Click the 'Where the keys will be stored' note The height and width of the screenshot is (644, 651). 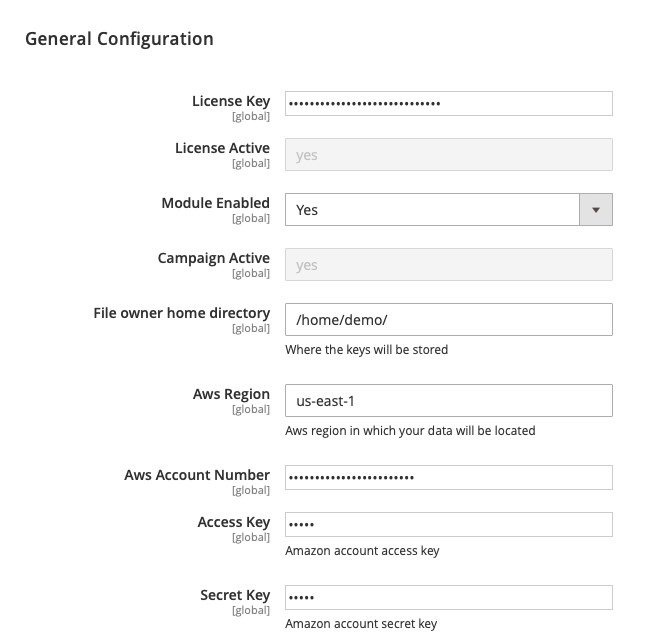coord(366,350)
